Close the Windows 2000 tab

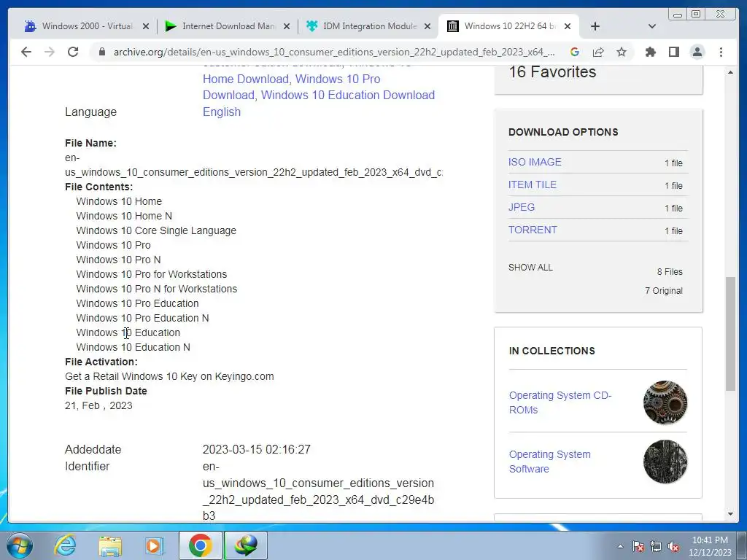(146, 27)
